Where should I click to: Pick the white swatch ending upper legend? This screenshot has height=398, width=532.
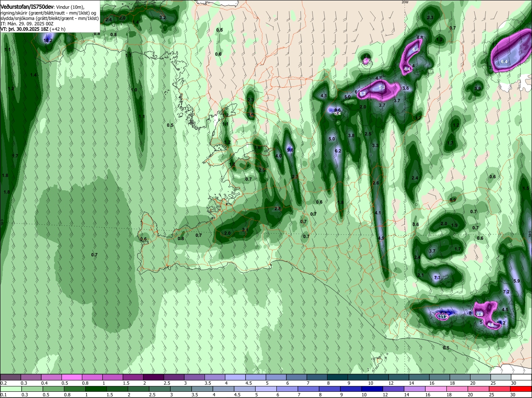coord(521,377)
